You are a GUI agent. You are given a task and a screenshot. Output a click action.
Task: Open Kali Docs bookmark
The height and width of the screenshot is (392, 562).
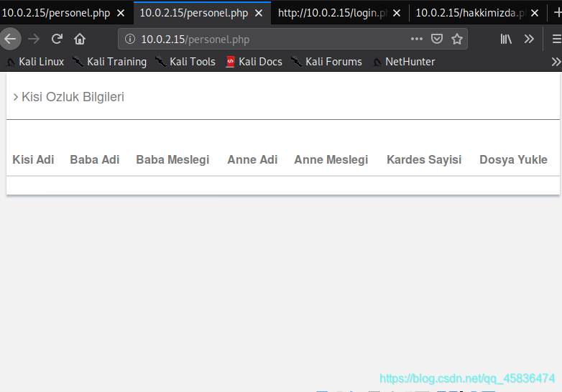254,62
